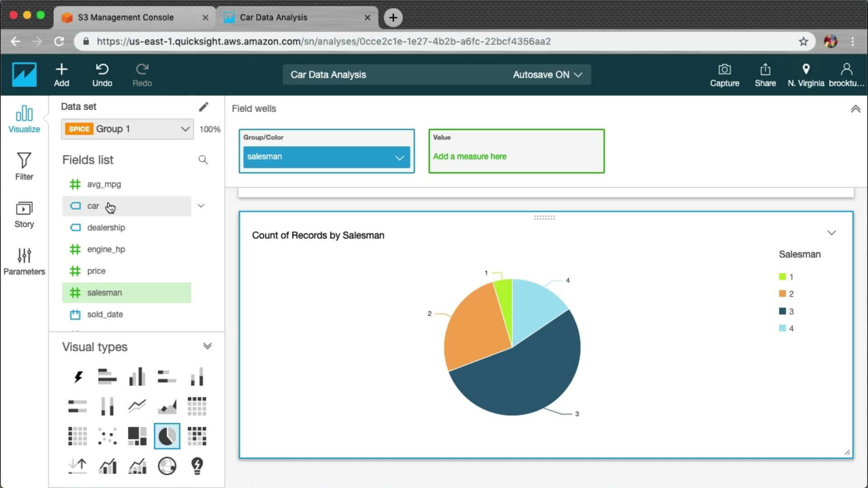Collapse the Field wells section

pos(855,109)
